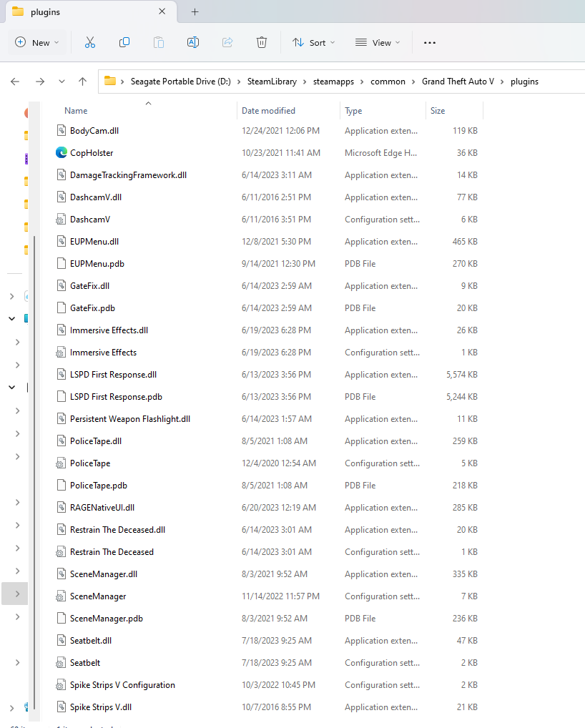
Task: Click the Paste clipboard icon
Action: coord(159,43)
